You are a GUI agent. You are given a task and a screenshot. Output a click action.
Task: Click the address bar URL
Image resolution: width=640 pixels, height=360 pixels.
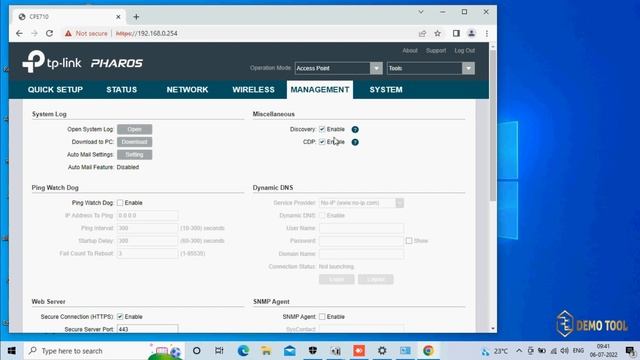147,33
